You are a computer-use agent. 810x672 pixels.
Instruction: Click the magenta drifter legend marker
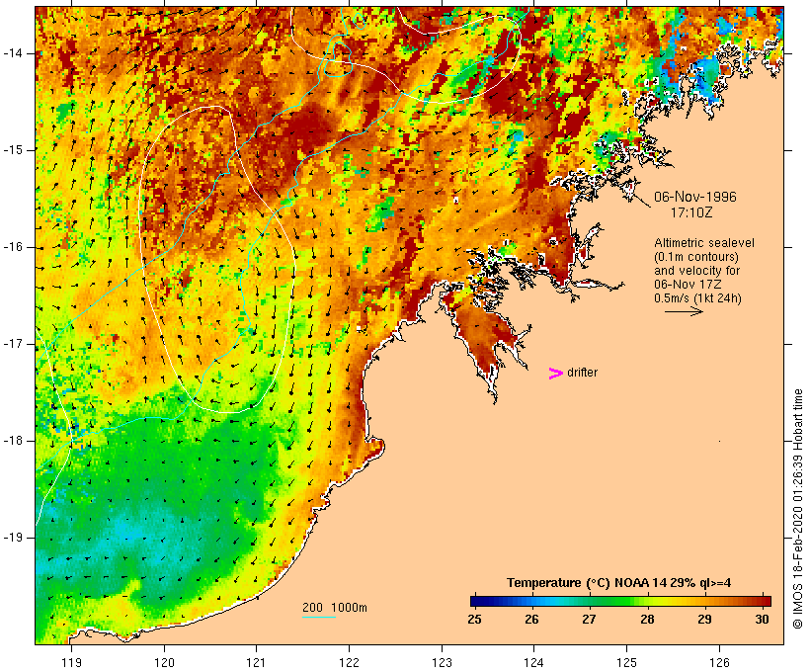point(555,374)
